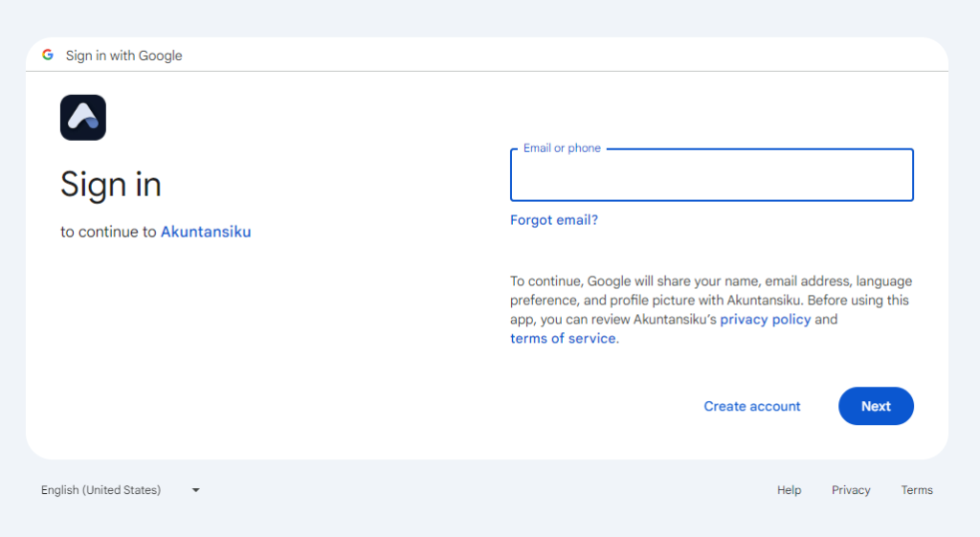This screenshot has height=537, width=980.
Task: Click the blue Next button
Action: coord(876,407)
